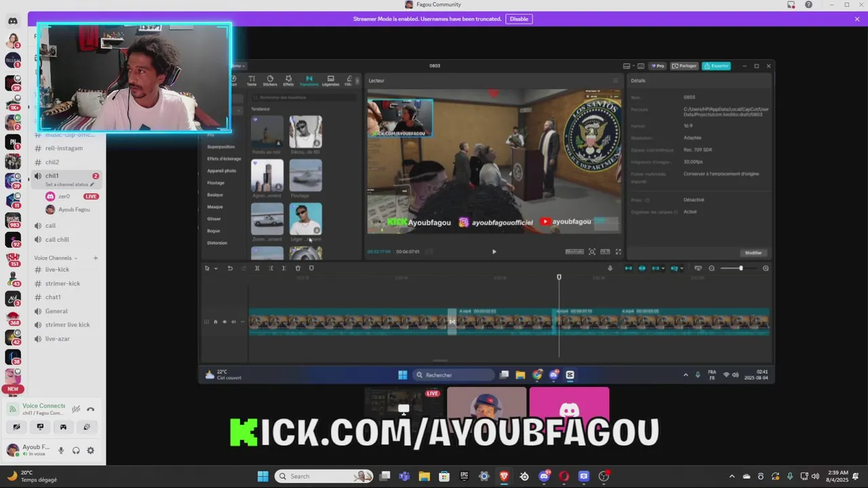Join the General voice channel
The image size is (868, 488).
click(58, 311)
